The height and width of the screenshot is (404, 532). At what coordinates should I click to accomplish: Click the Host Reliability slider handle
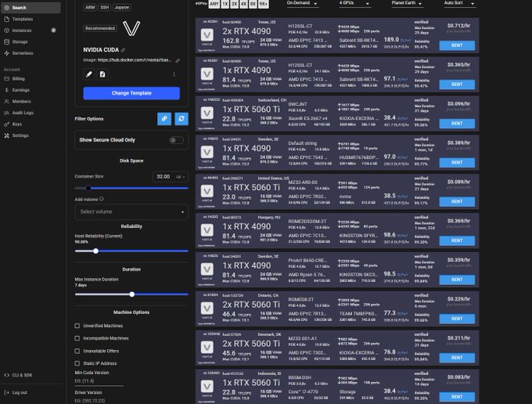pos(95,251)
